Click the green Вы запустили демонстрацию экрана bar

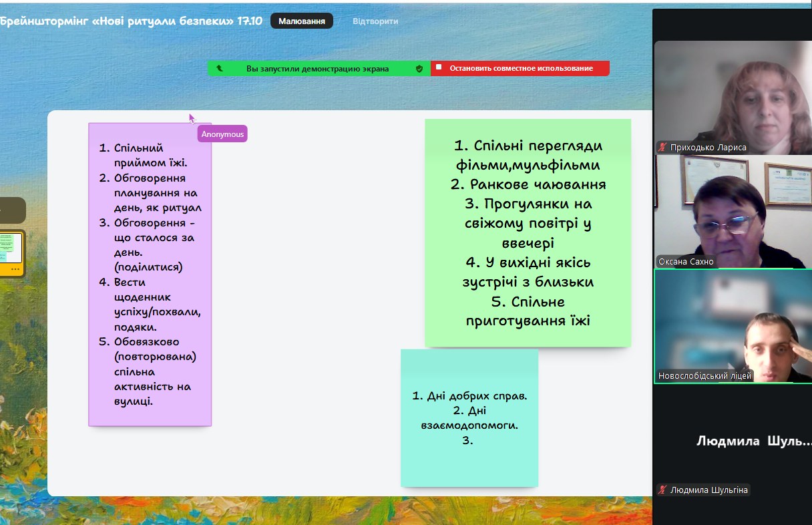[x=317, y=68]
